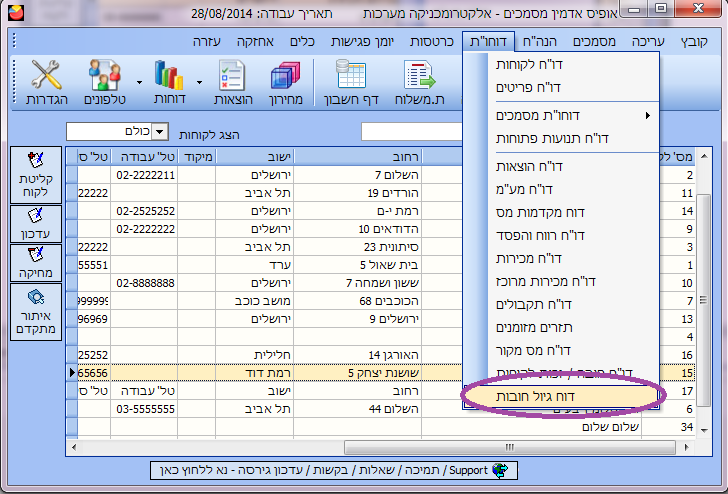Select דו"ח מכירות menu entry
This screenshot has height=494, width=728.
[x=562, y=259]
